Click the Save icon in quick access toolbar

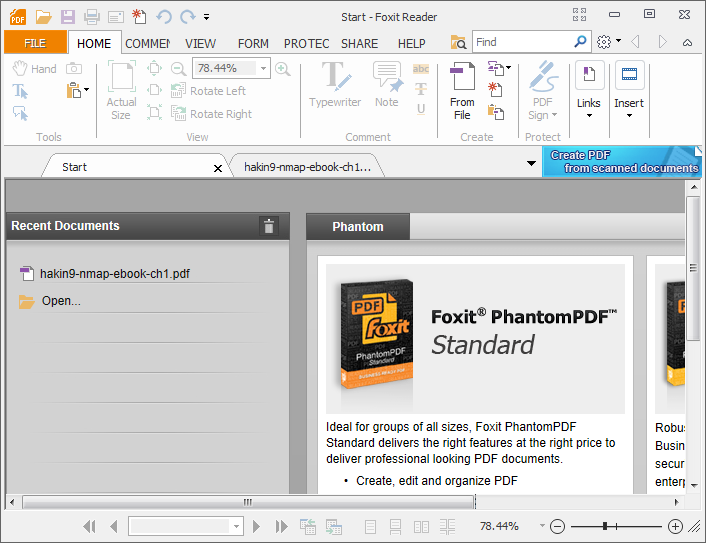68,17
